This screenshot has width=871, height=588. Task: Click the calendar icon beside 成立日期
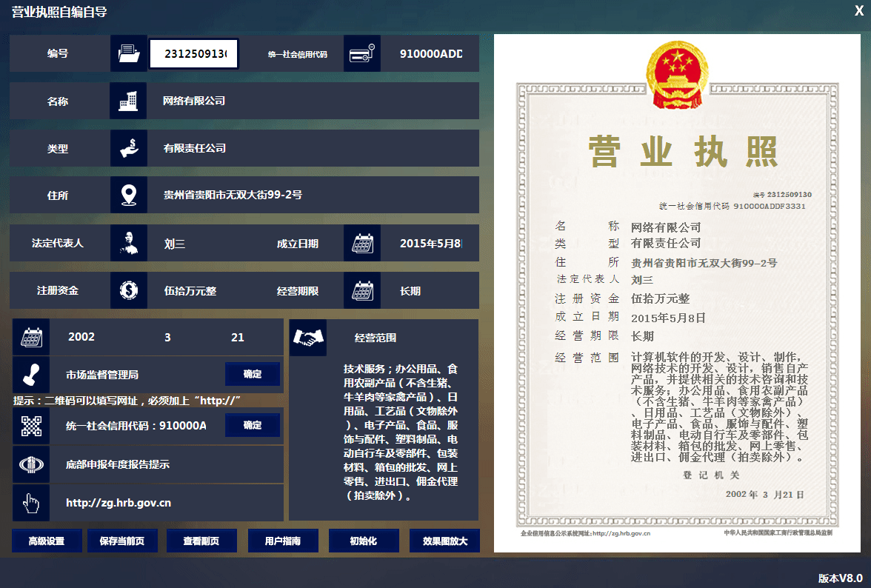tap(361, 242)
